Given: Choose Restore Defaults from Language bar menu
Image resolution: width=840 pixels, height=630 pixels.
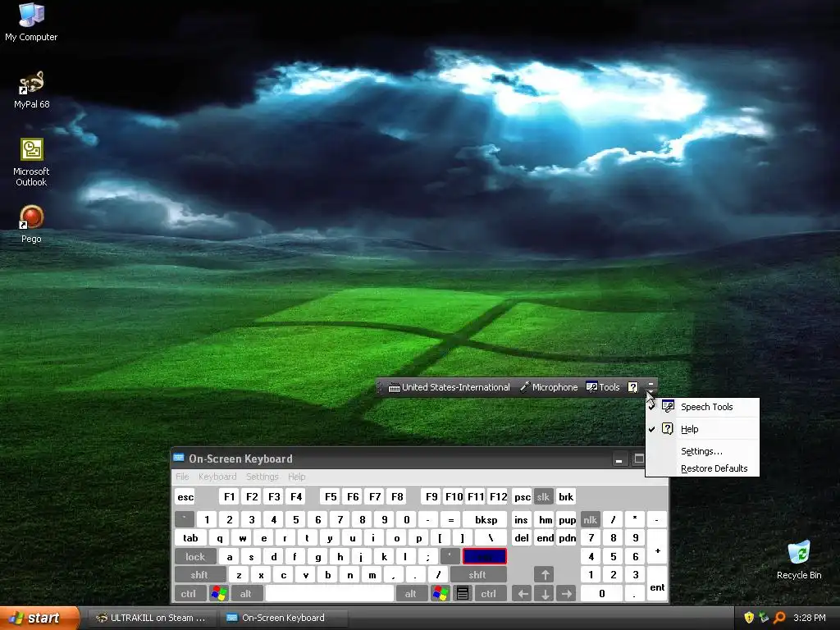Looking at the screenshot, I should (702, 468).
